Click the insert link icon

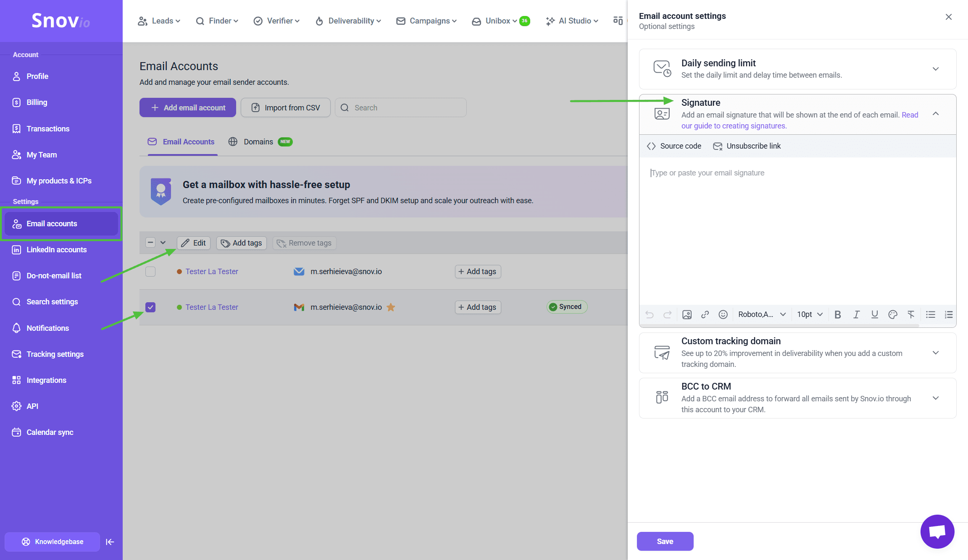coord(705,314)
